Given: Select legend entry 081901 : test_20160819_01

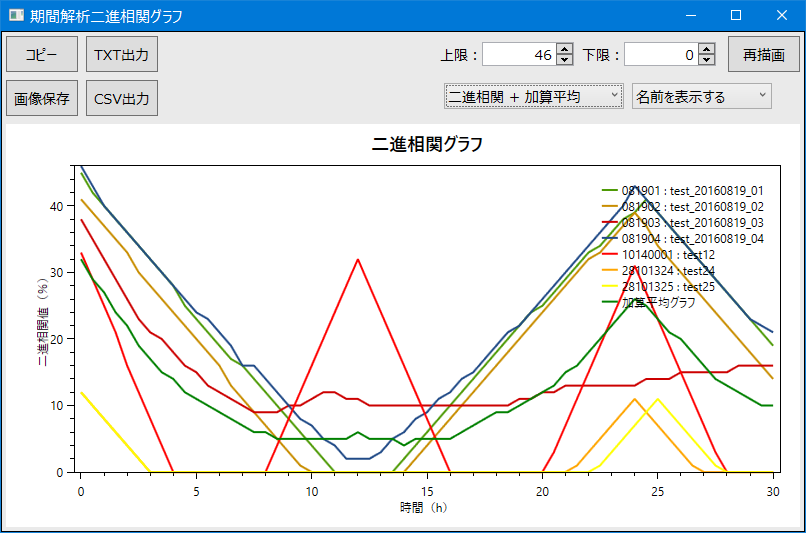Looking at the screenshot, I should (x=683, y=191).
